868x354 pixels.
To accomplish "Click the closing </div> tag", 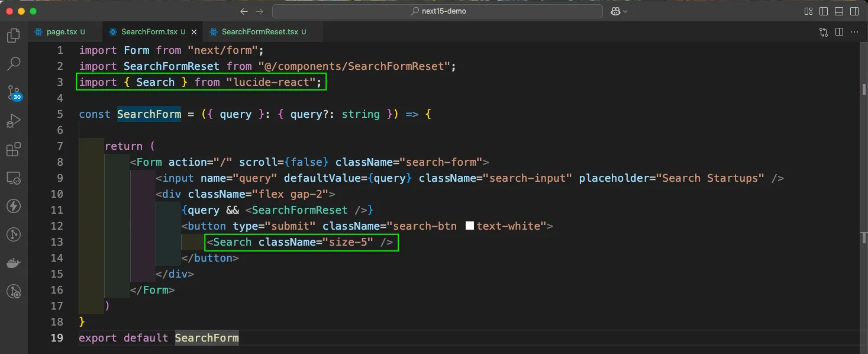I will pyautogui.click(x=175, y=274).
